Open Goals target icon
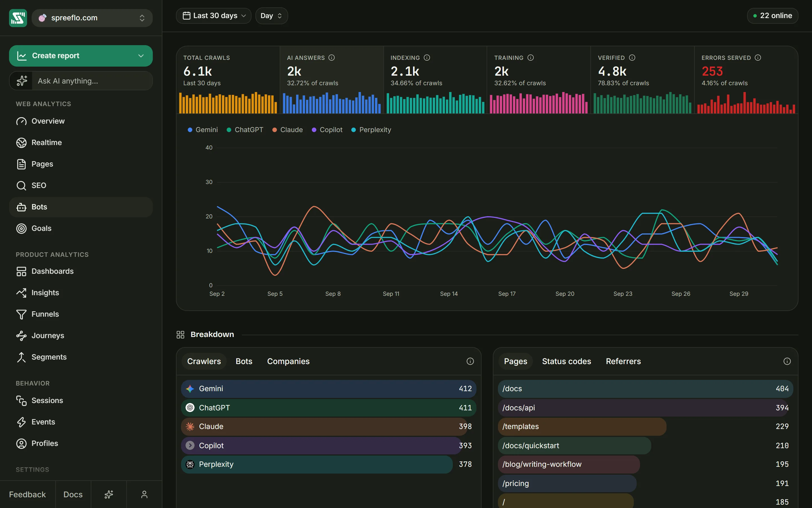The width and height of the screenshot is (812, 508). tap(21, 229)
